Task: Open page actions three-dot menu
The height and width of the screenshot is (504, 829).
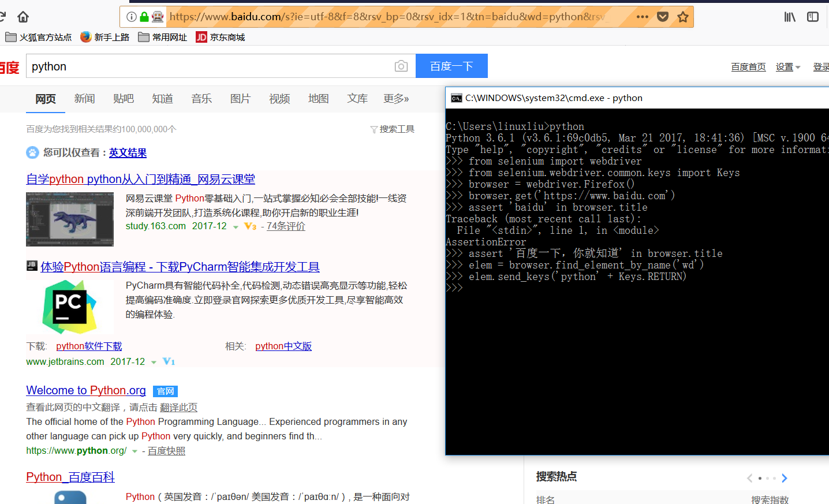Action: click(643, 17)
